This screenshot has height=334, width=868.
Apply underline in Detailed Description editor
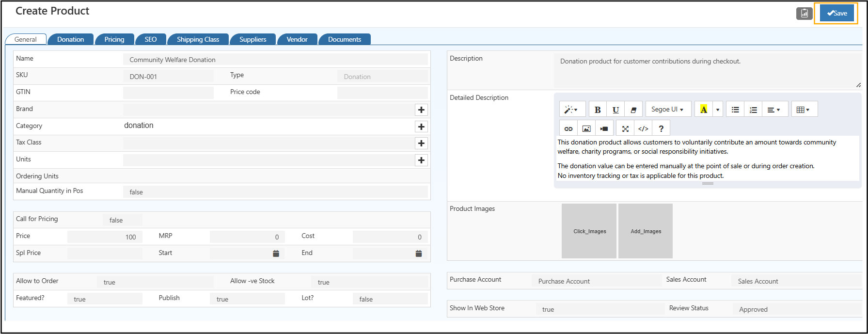pos(615,110)
